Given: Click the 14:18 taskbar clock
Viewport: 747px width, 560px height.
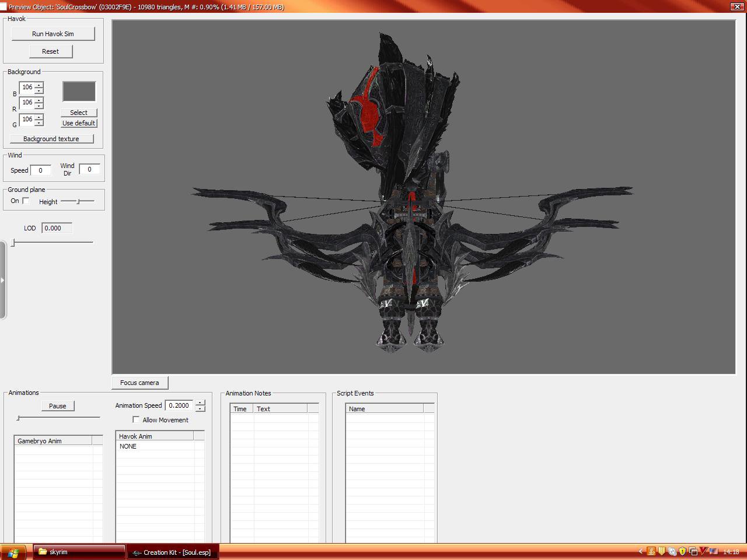Looking at the screenshot, I should click(731, 552).
